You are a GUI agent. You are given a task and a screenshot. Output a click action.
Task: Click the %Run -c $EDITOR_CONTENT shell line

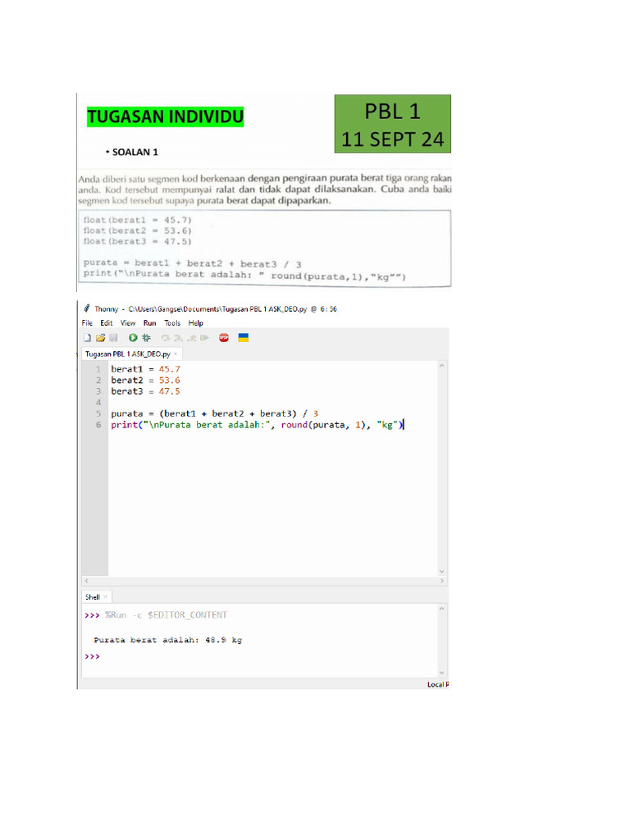point(166,615)
